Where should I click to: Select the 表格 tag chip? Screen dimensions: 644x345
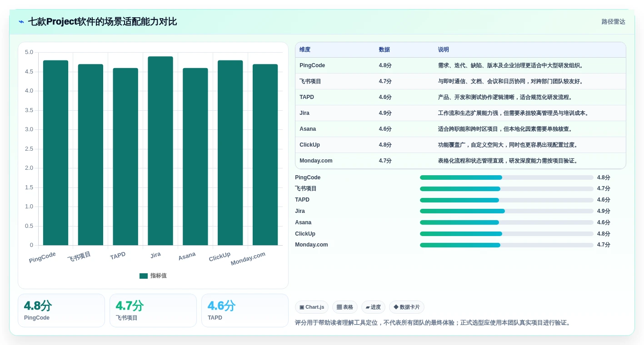point(345,307)
